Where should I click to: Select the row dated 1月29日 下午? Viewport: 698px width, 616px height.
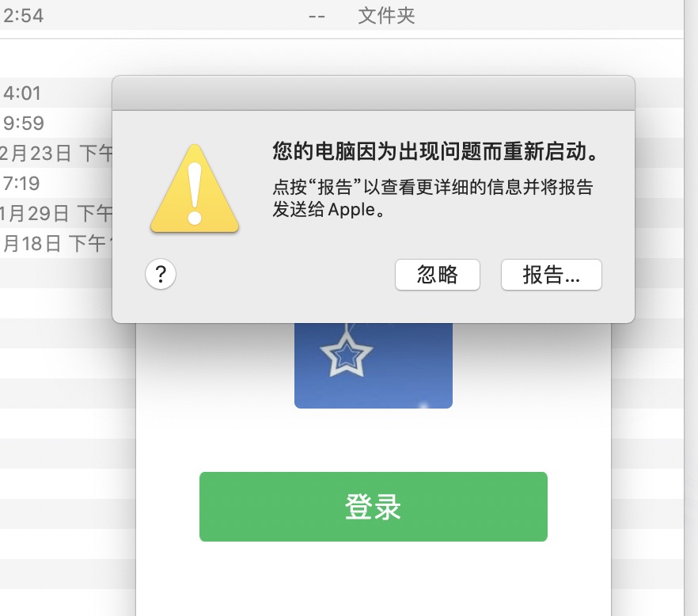tap(56, 213)
